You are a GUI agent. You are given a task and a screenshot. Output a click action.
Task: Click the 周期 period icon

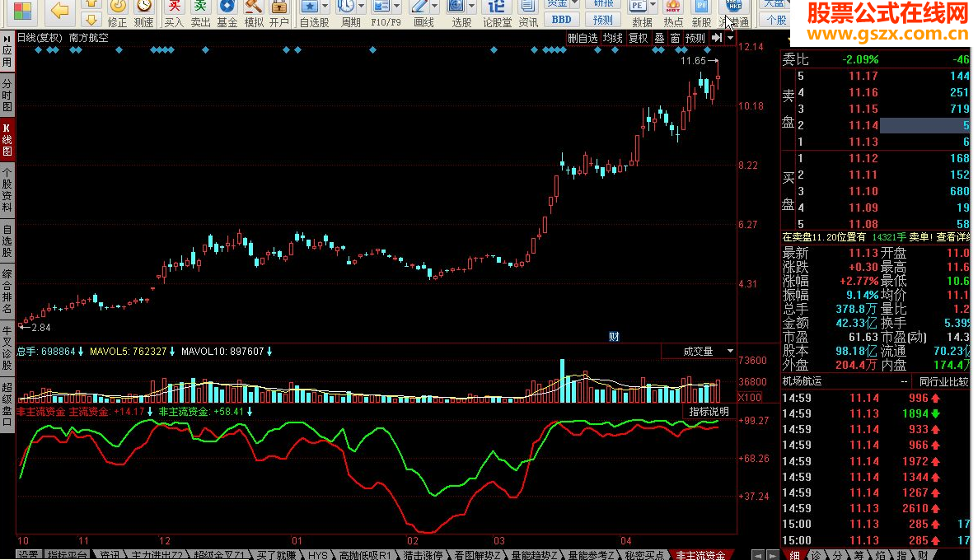click(347, 14)
